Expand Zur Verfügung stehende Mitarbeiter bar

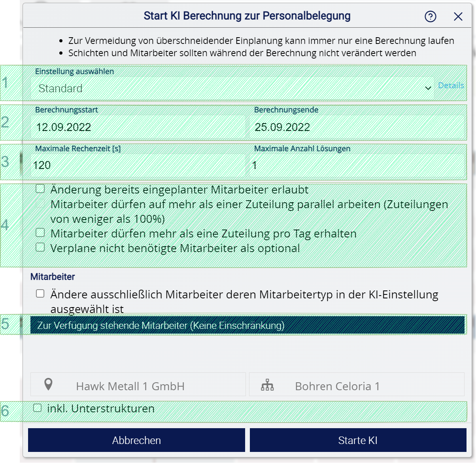tap(247, 325)
